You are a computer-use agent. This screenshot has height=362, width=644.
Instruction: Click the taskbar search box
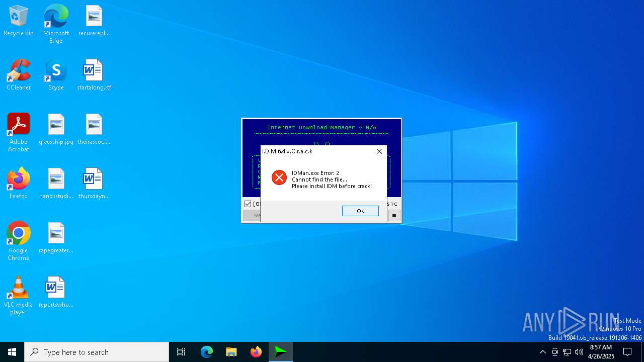tap(97, 352)
